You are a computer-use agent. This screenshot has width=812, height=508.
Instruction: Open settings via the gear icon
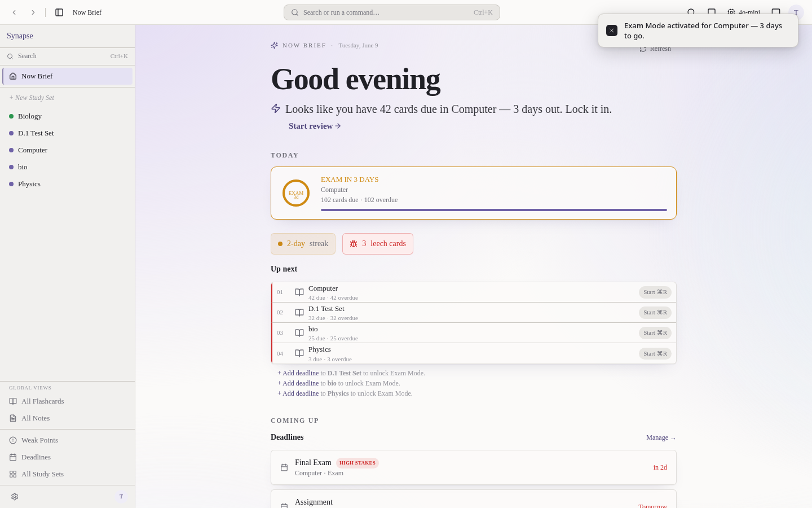coord(15,497)
